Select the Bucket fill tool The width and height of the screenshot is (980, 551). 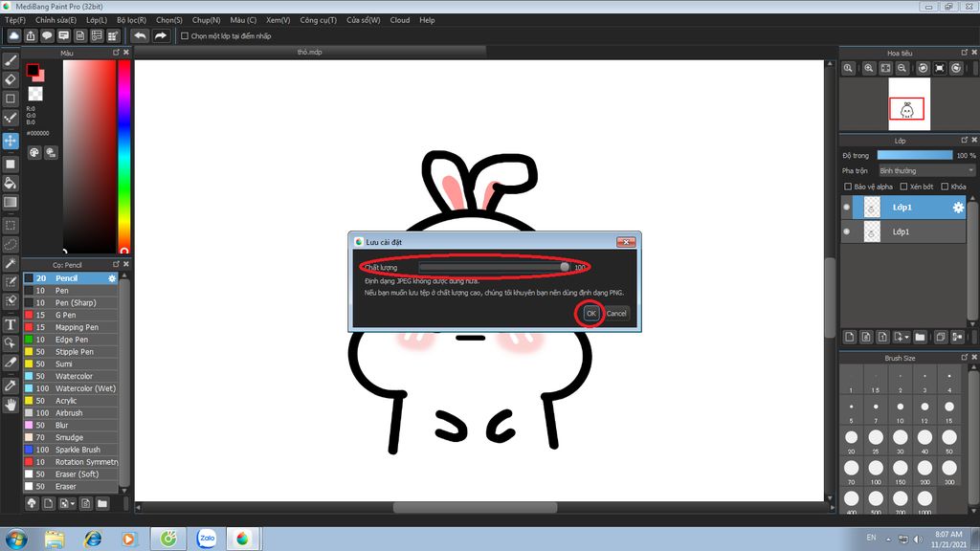coord(11,183)
